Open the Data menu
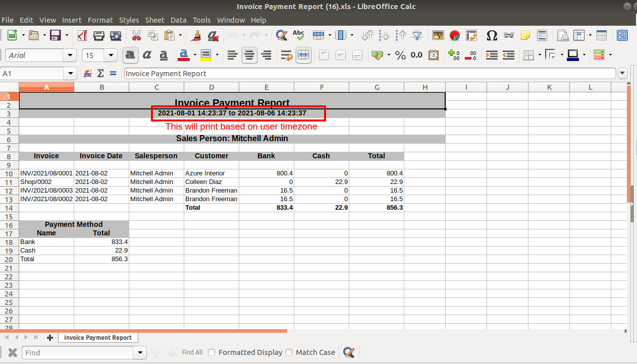The image size is (637, 364). (x=178, y=20)
